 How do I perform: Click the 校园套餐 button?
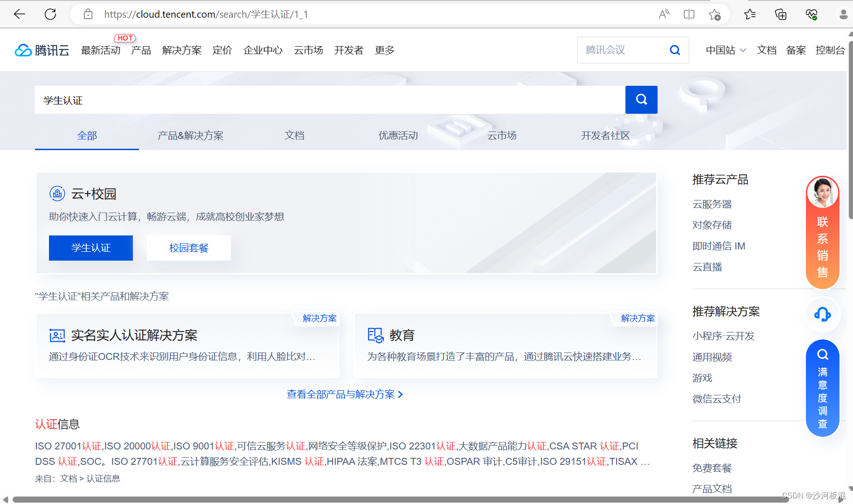(x=189, y=248)
